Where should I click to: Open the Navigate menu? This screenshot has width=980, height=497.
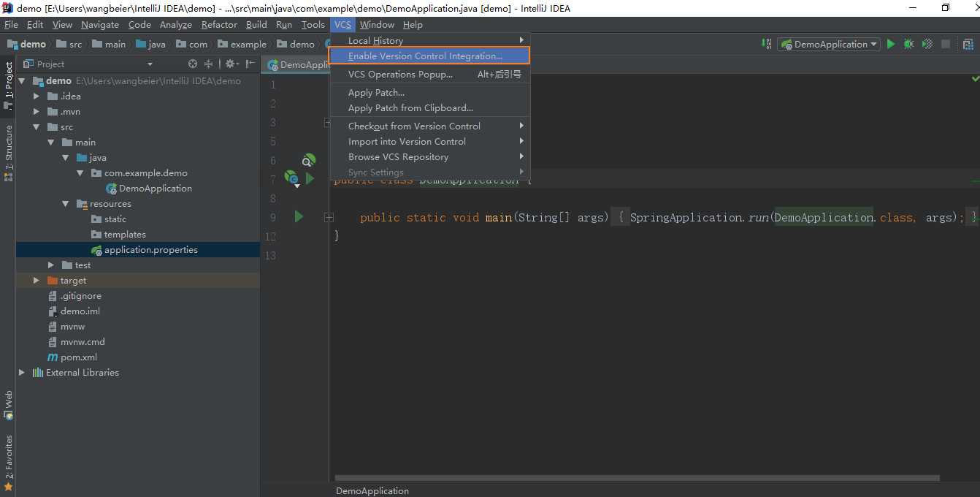100,25
